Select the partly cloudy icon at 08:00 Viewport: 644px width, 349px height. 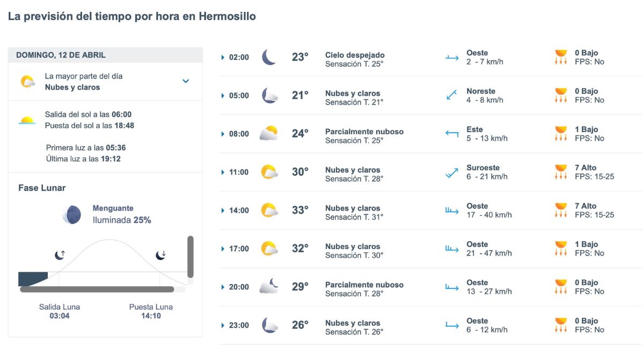[x=269, y=133]
